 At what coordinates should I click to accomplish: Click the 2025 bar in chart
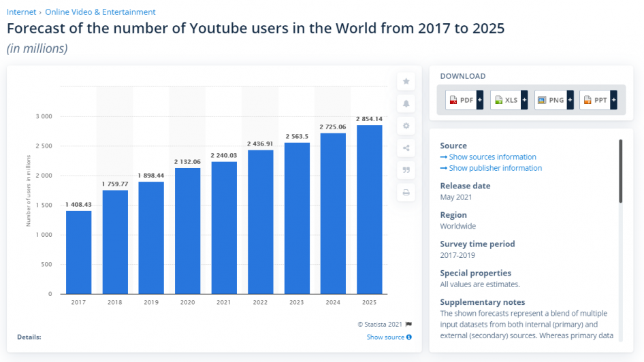(369, 210)
